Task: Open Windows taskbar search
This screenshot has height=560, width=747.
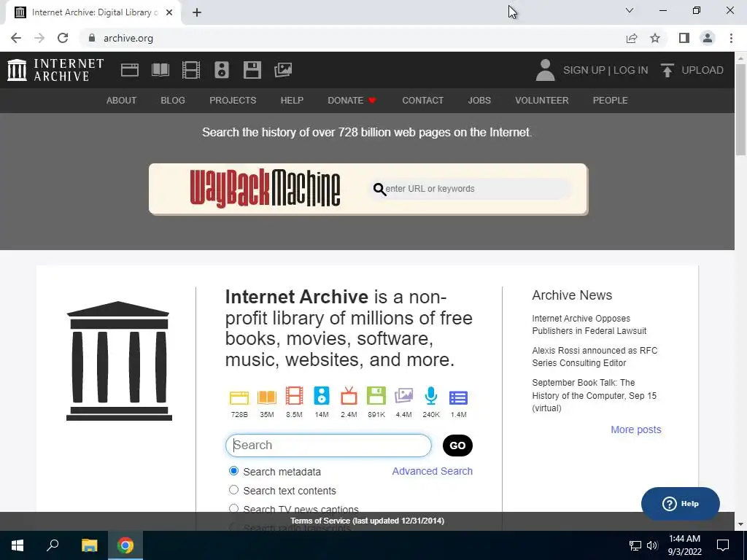Action: tap(53, 545)
